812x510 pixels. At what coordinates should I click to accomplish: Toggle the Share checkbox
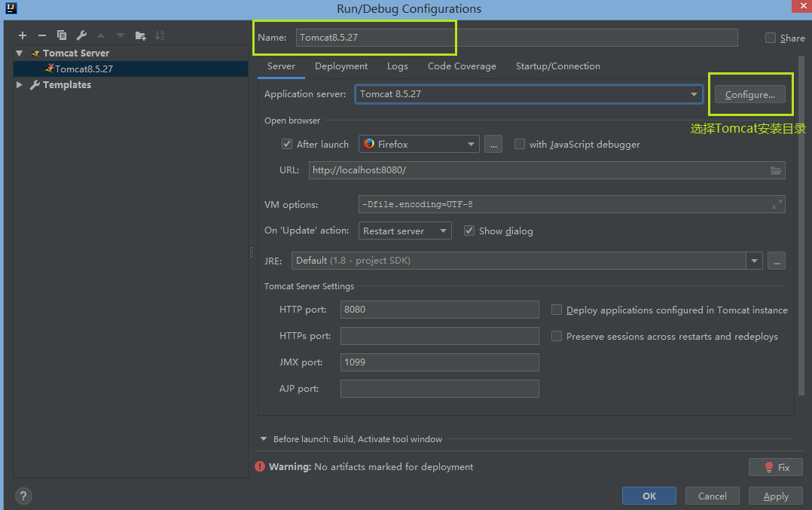tap(771, 38)
